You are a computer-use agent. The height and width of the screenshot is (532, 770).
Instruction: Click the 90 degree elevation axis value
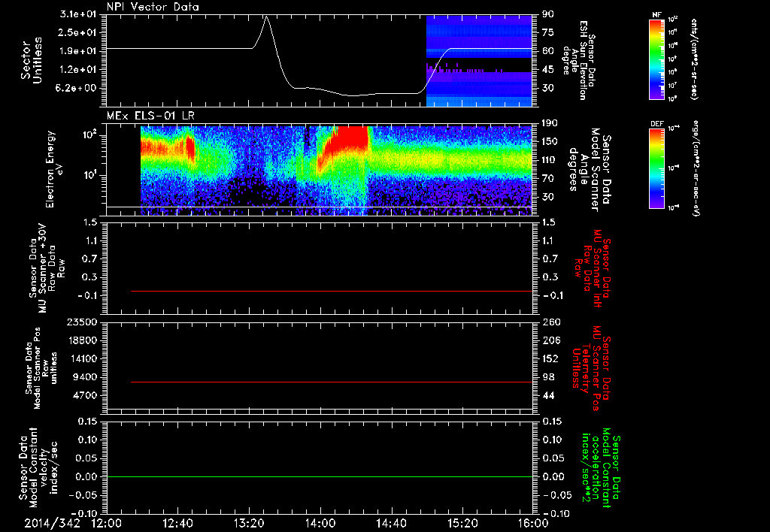[548, 14]
